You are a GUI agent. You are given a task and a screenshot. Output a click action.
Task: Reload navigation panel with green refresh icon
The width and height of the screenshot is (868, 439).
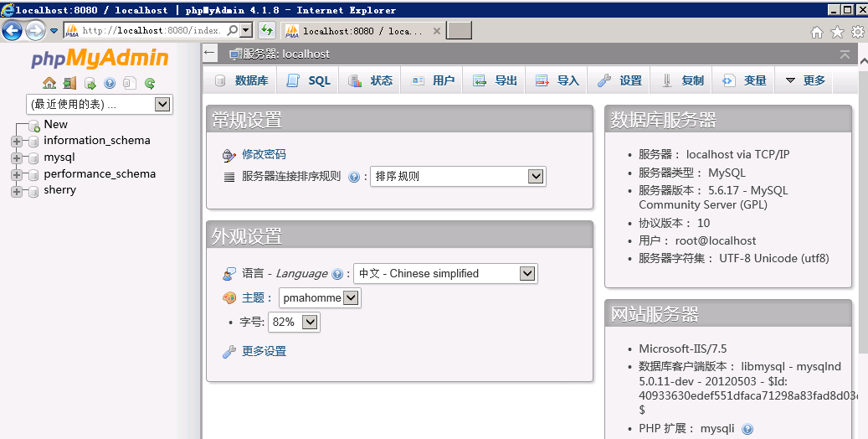150,83
